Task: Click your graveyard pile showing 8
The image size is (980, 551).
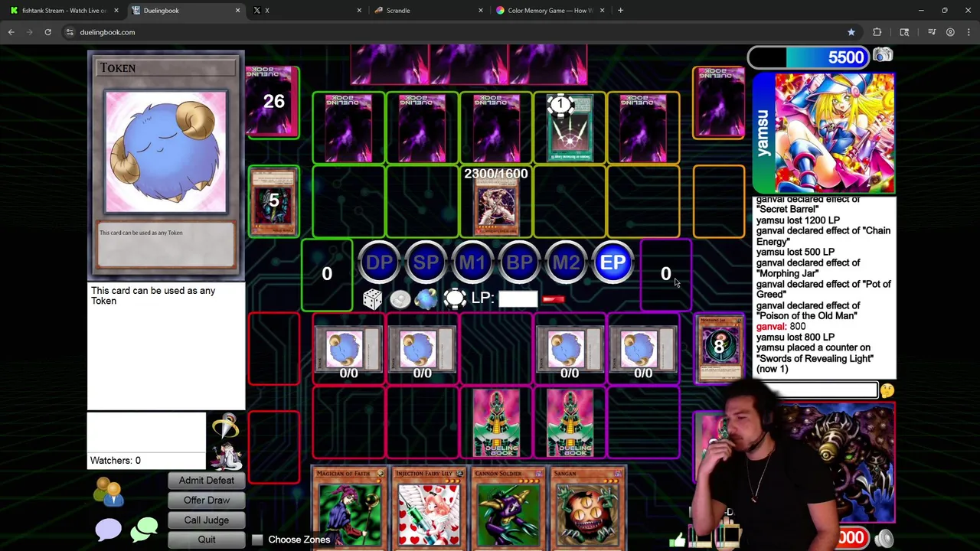Action: point(719,348)
